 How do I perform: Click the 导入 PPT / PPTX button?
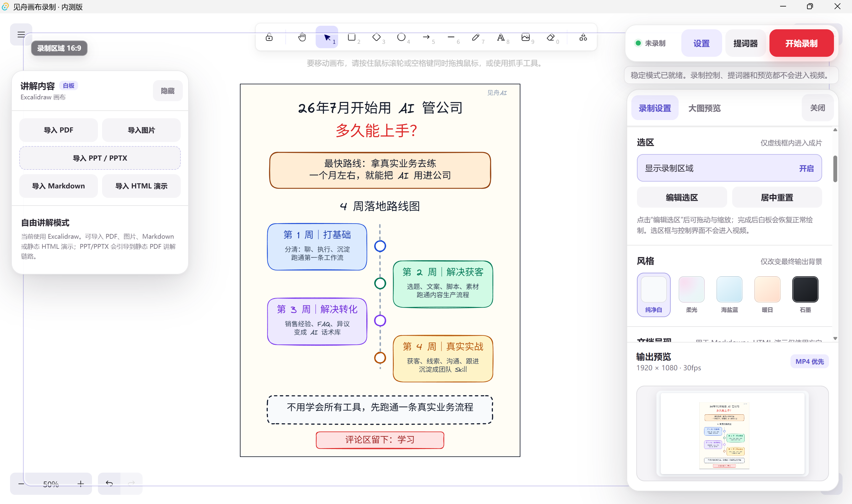pos(100,158)
